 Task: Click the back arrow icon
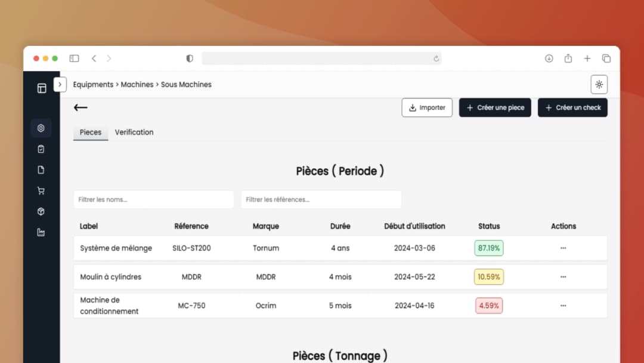(80, 107)
